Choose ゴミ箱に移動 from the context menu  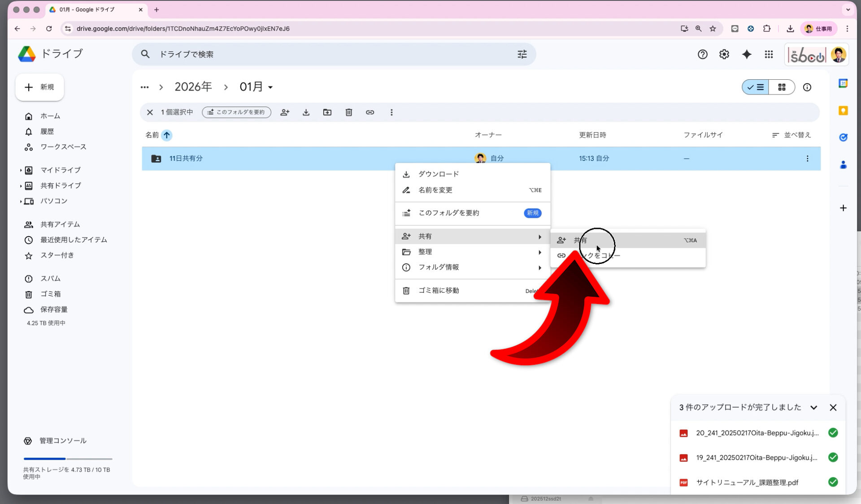[438, 290]
